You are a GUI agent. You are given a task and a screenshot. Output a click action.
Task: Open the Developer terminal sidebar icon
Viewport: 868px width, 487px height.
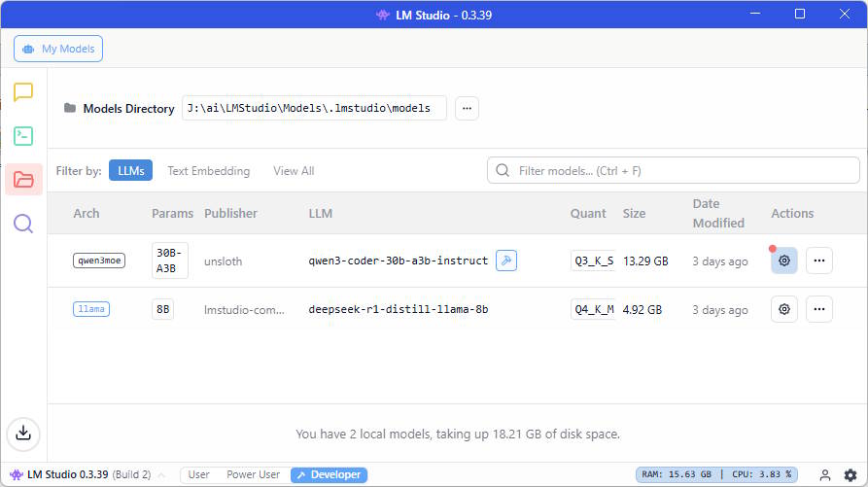pos(23,136)
